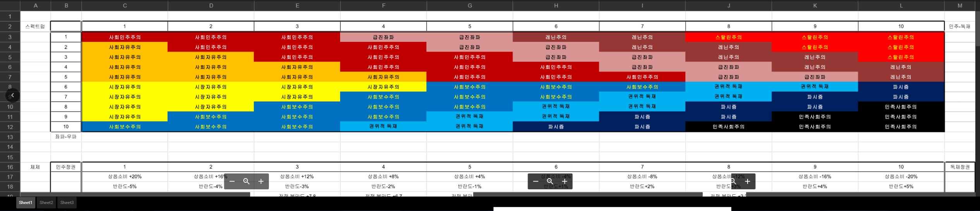Viewport: 980px width, 211px height.
Task: Click the select-all corner above row 1
Action: pos(10,5)
